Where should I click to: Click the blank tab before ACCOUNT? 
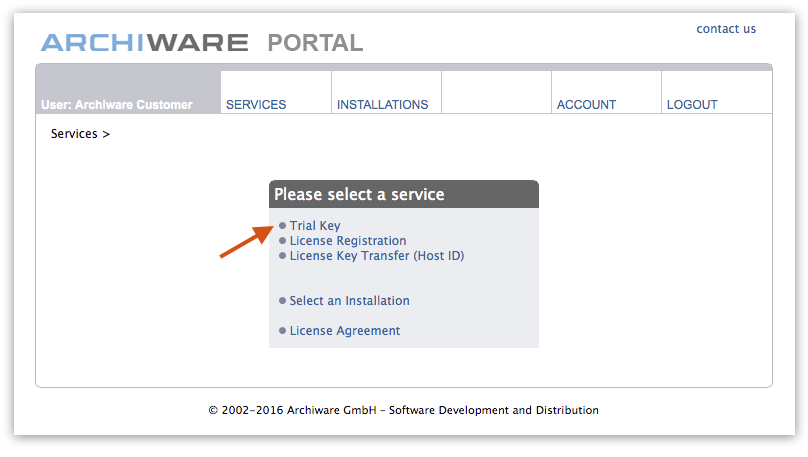pos(496,93)
